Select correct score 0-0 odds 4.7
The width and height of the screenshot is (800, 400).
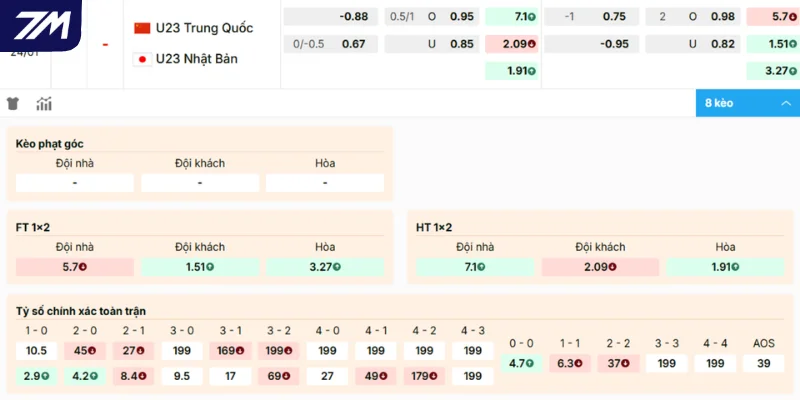[x=520, y=363]
